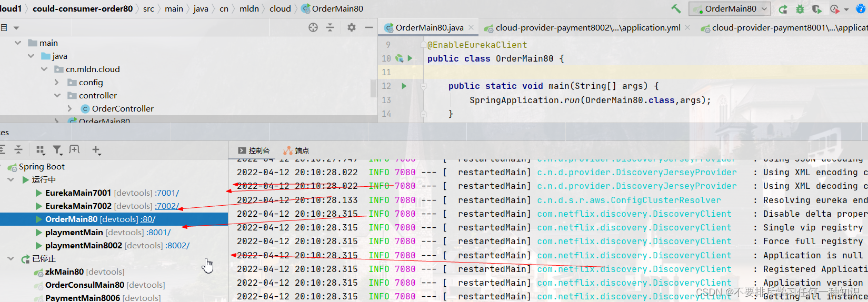Open the Filter funnel icon in Services toolbar
The image size is (868, 302).
pyautogui.click(x=57, y=150)
